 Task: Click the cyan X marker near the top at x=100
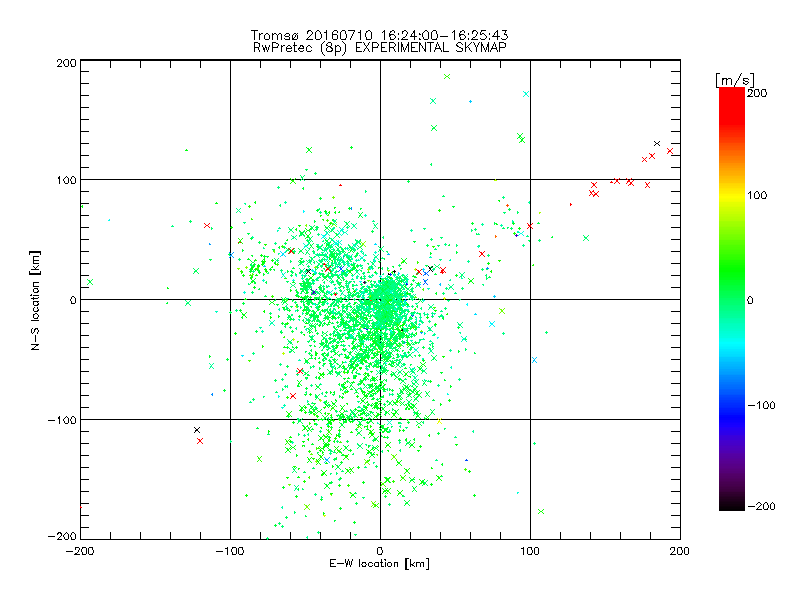[x=526, y=94]
